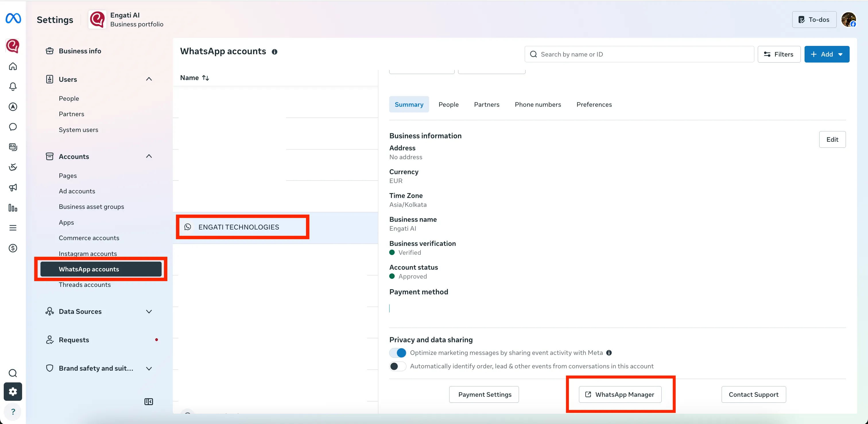Open the Preferences tab
Image resolution: width=868 pixels, height=424 pixels.
(594, 104)
